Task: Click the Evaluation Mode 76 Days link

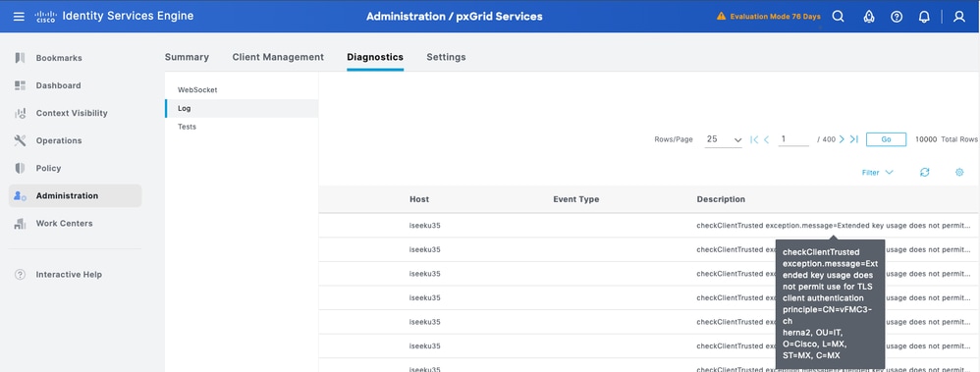Action: tap(775, 17)
